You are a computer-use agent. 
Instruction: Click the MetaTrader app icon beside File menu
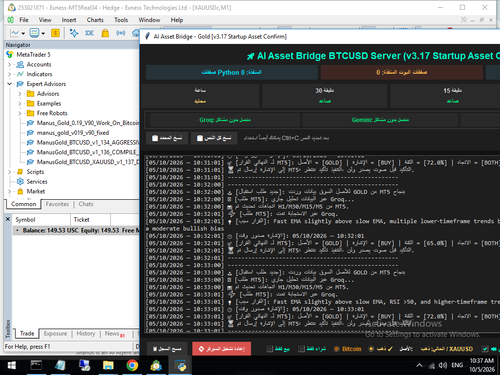click(x=10, y=20)
